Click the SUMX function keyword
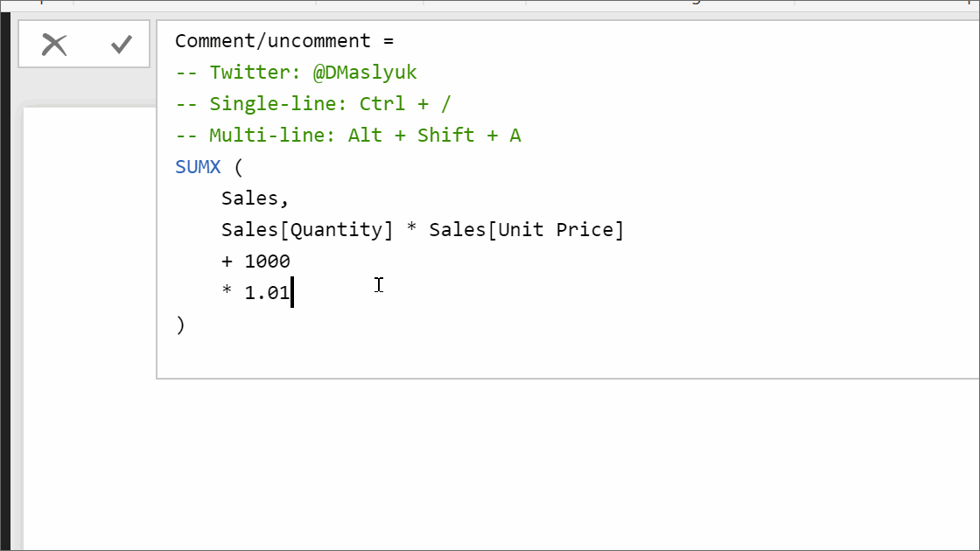This screenshot has width=980, height=551. [197, 166]
